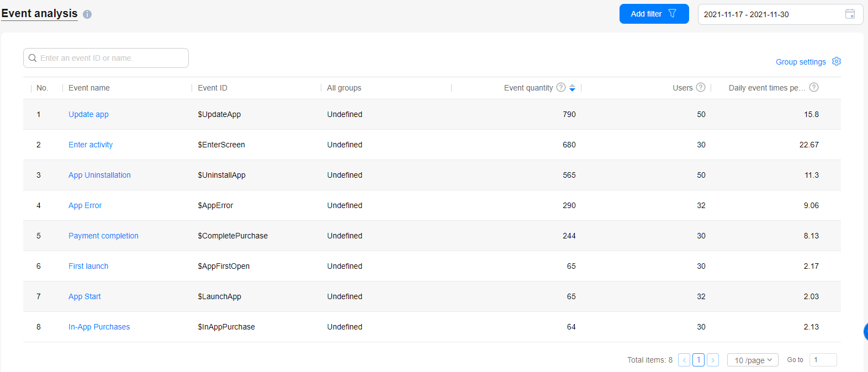
Task: Go to next page arrow
Action: (713, 360)
